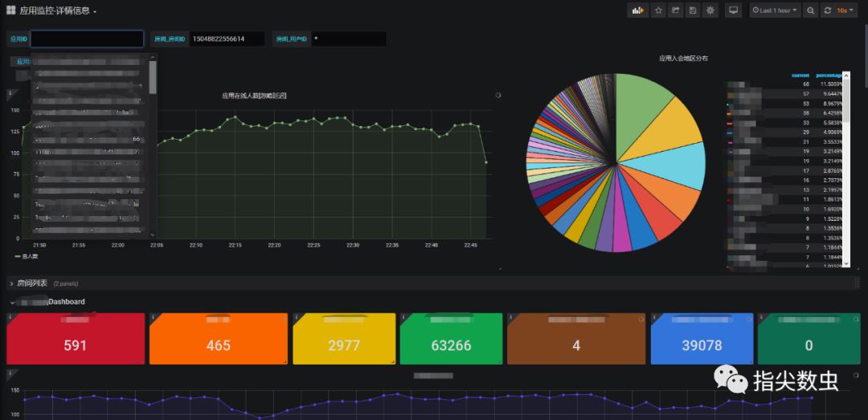Image resolution: width=868 pixels, height=420 pixels.
Task: Refresh the dashboard now
Action: coord(828,10)
